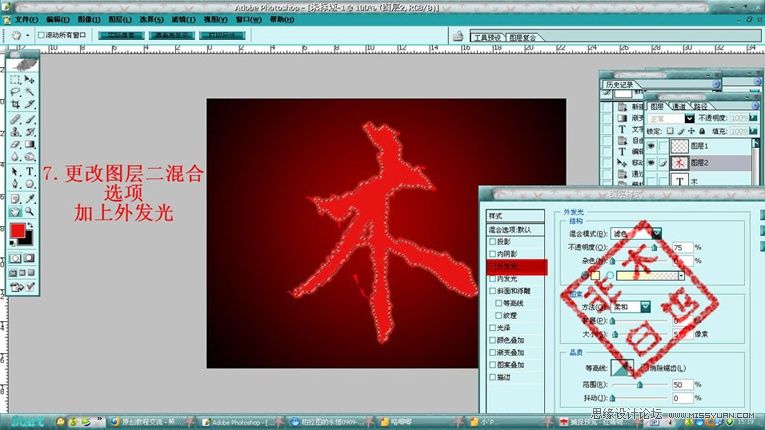Enable 内阴影 inner shadow checkbox

click(x=492, y=254)
